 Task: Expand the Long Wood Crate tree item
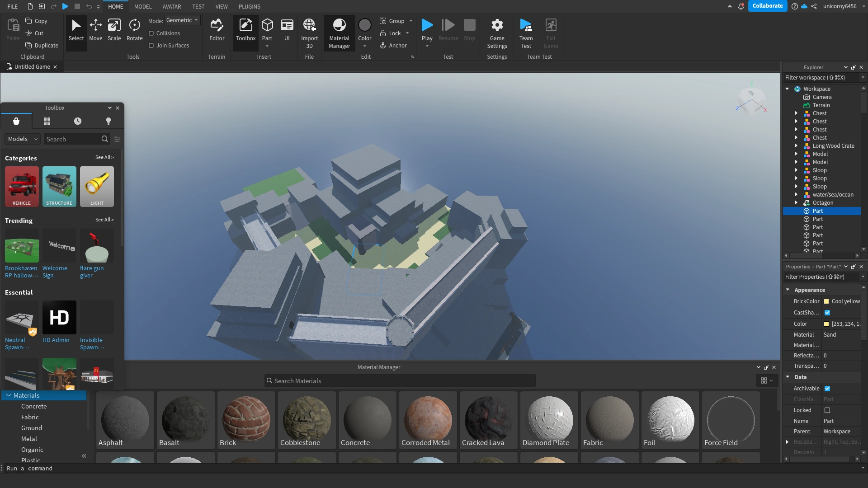(796, 146)
